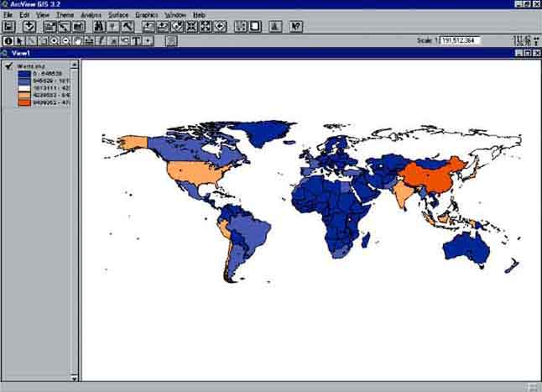
Task: Click the legend scrollbar up arrow
Action: tap(76, 63)
